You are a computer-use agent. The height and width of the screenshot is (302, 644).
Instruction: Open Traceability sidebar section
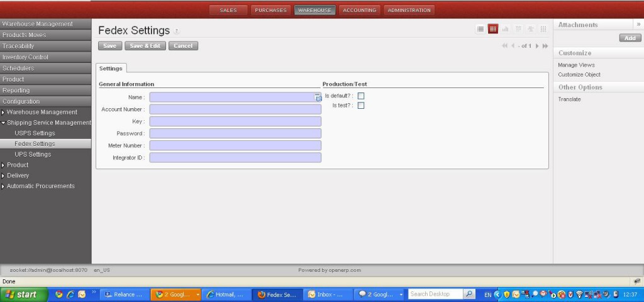pyautogui.click(x=45, y=47)
